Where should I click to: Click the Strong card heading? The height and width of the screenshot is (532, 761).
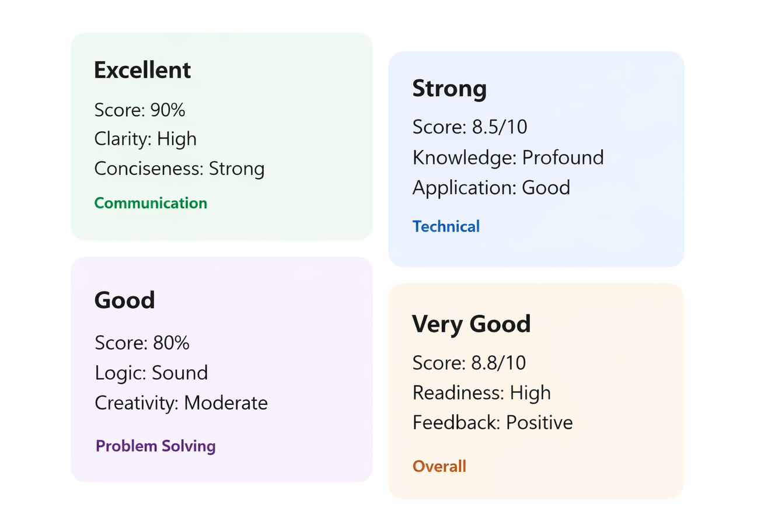point(449,89)
